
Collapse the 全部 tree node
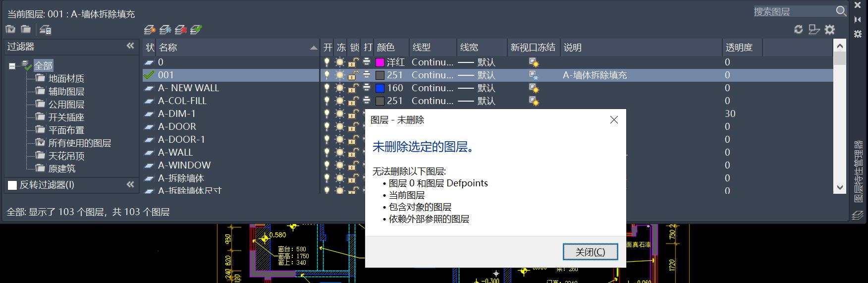tap(12, 65)
